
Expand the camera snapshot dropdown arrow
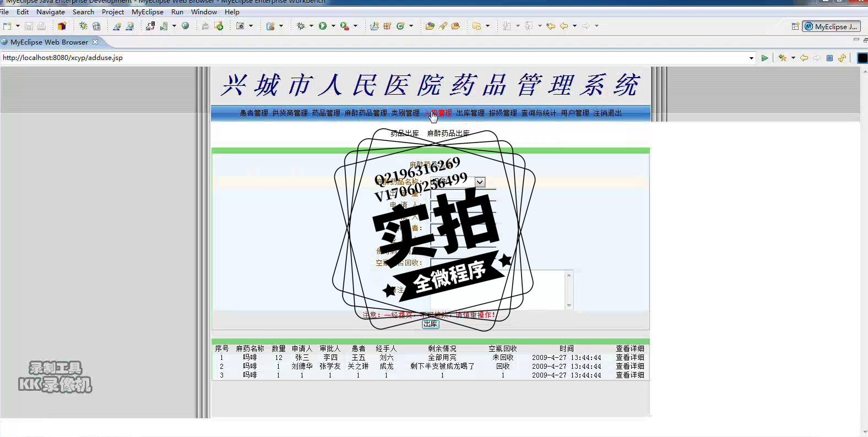point(251,26)
